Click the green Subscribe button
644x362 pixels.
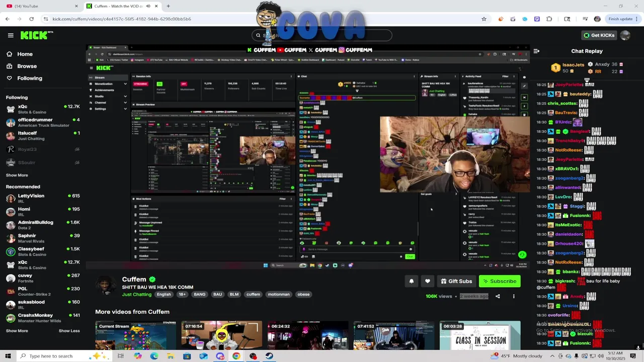tap(500, 282)
